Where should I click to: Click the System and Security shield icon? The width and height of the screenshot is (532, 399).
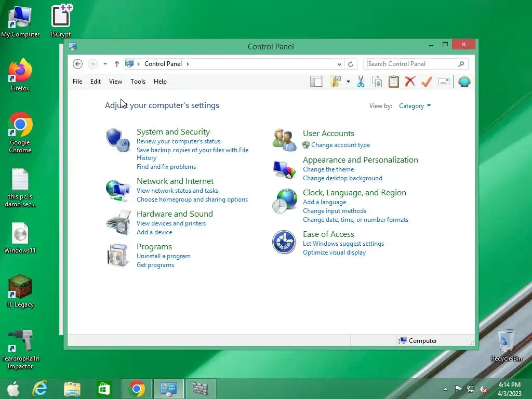point(117,140)
